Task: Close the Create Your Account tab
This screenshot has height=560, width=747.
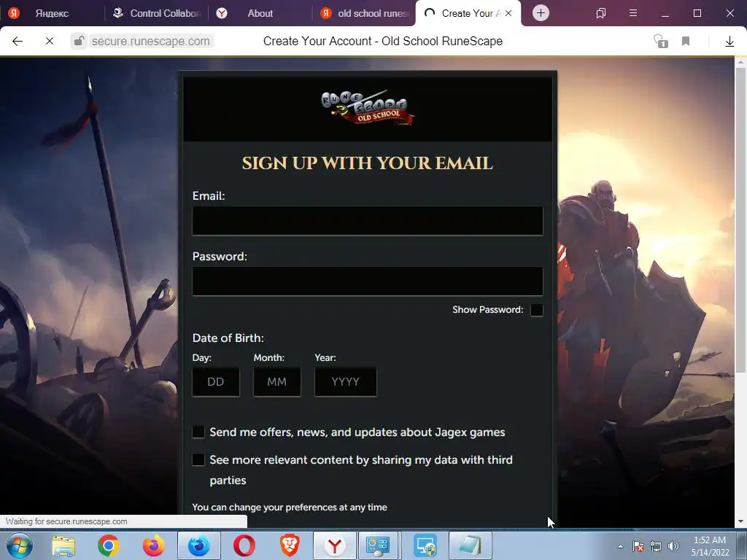Action: click(508, 13)
